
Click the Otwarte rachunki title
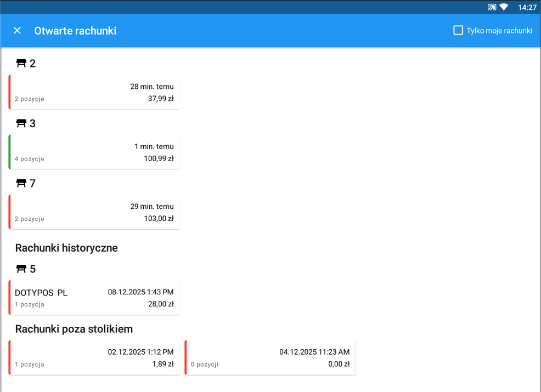(75, 31)
